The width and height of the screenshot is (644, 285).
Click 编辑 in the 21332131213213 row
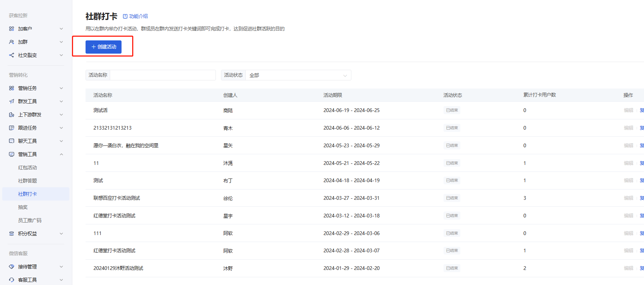pyautogui.click(x=629, y=128)
